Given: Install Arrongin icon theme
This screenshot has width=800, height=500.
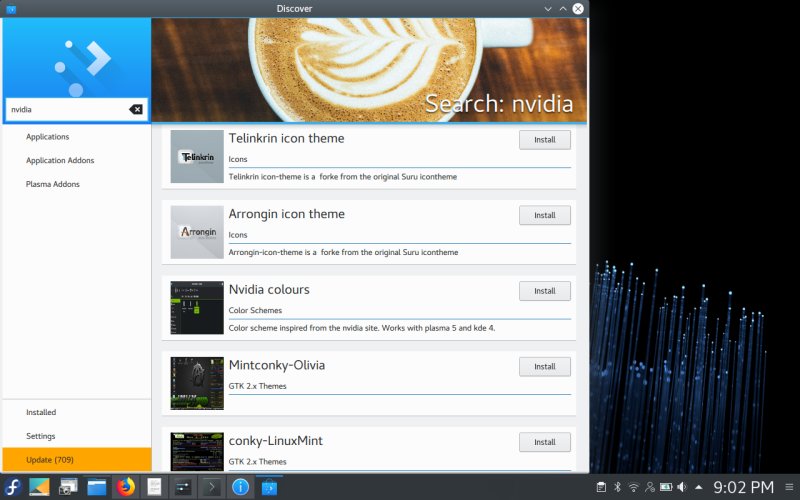Looking at the screenshot, I should (545, 215).
